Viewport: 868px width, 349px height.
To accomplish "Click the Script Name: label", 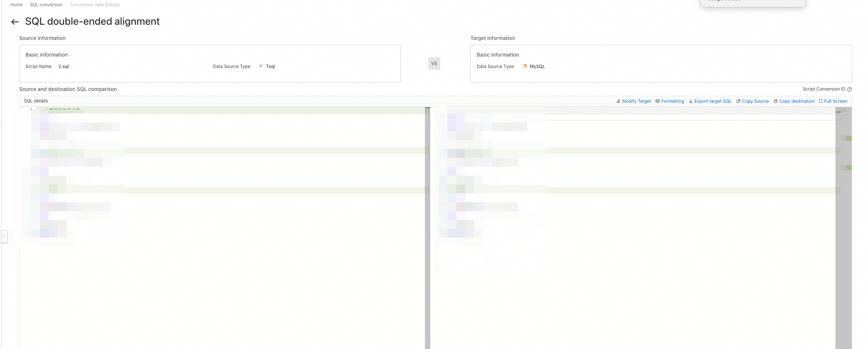I will click(x=39, y=67).
